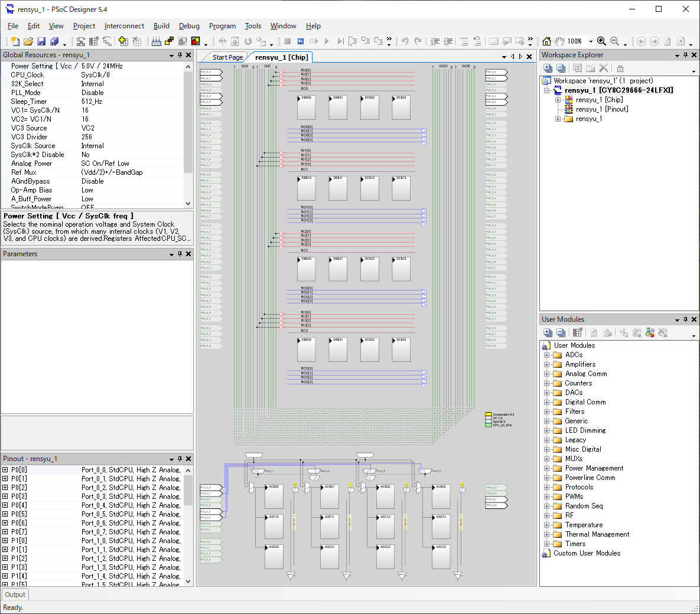Open the Global Resources panel dropdown arrow
Image resolution: width=700 pixels, height=614 pixels.
[x=171, y=55]
